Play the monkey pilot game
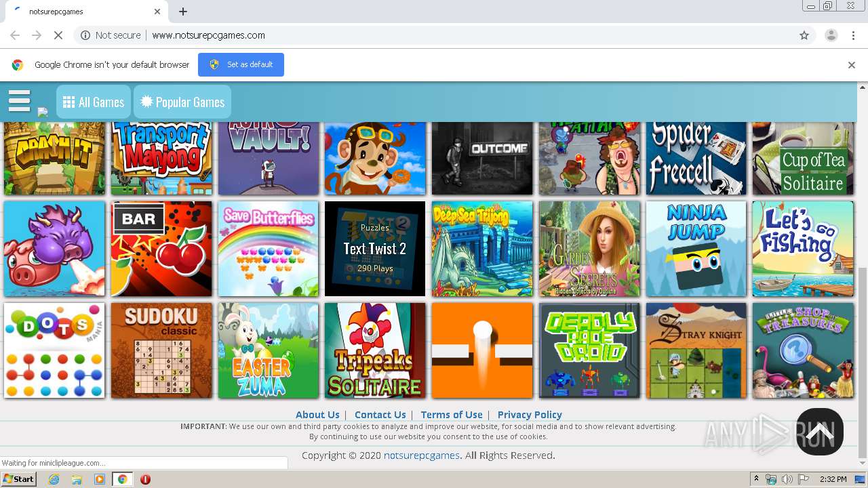Image resolution: width=868 pixels, height=488 pixels. 375,158
